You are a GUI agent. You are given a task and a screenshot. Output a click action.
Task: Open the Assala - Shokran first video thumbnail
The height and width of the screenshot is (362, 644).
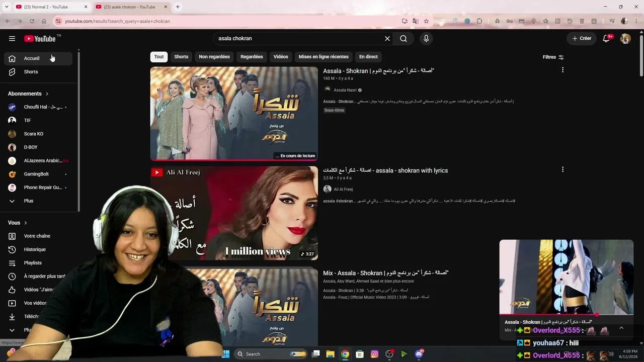pyautogui.click(x=234, y=114)
